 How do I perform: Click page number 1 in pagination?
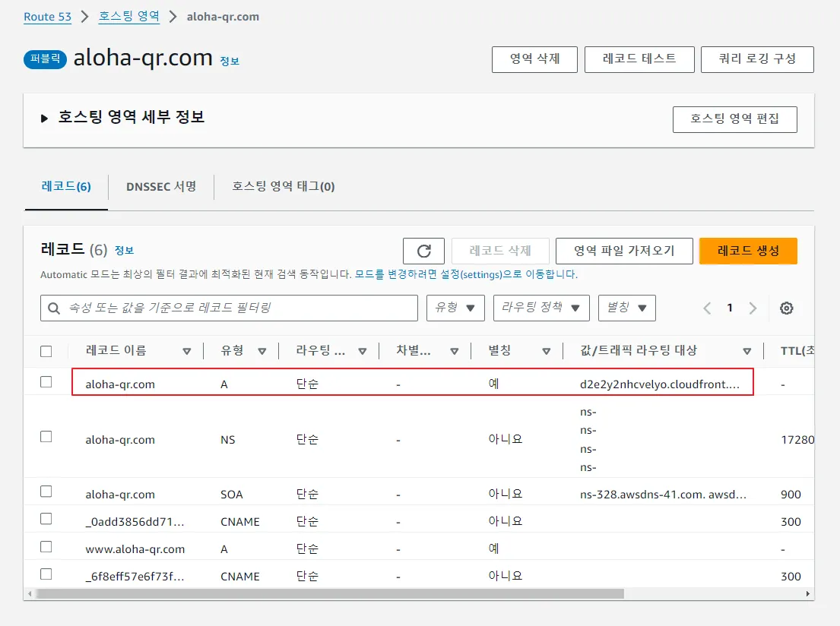pyautogui.click(x=730, y=308)
